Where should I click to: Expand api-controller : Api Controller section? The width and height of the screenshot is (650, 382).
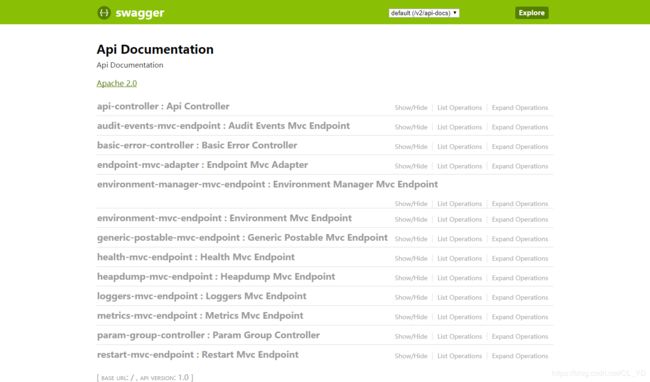click(x=163, y=106)
